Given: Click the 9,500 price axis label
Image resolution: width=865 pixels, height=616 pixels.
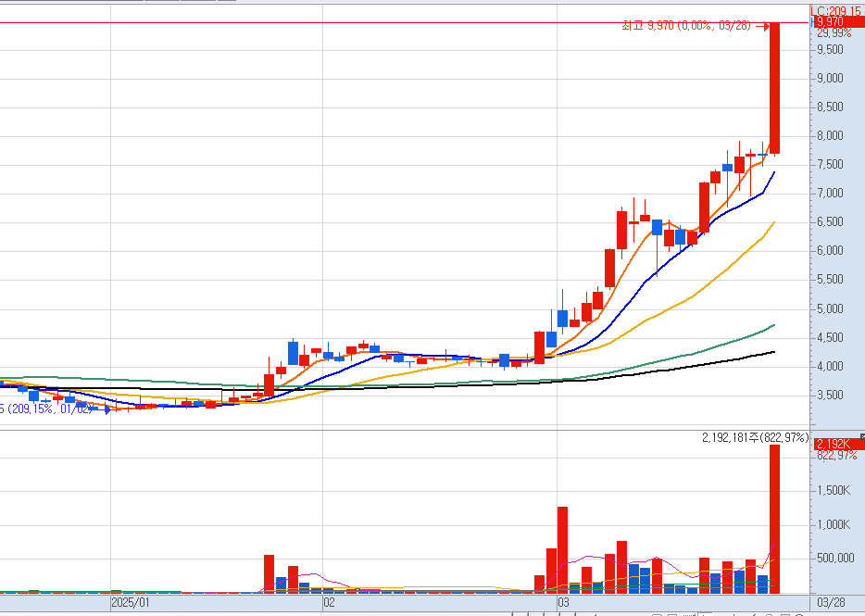Looking at the screenshot, I should coord(830,49).
